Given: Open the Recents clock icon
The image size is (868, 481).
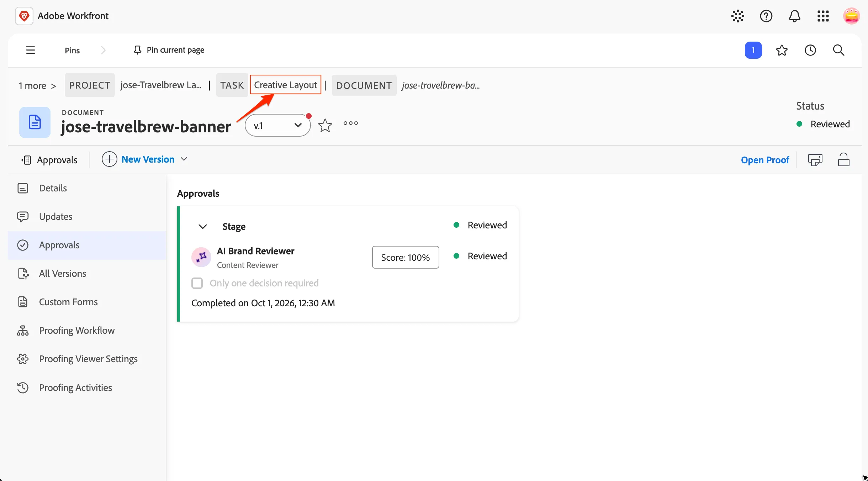Looking at the screenshot, I should point(810,50).
